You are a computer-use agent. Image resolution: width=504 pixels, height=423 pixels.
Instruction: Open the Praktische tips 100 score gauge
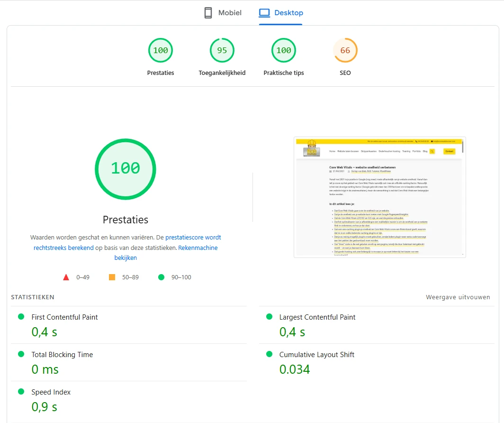[x=284, y=51]
